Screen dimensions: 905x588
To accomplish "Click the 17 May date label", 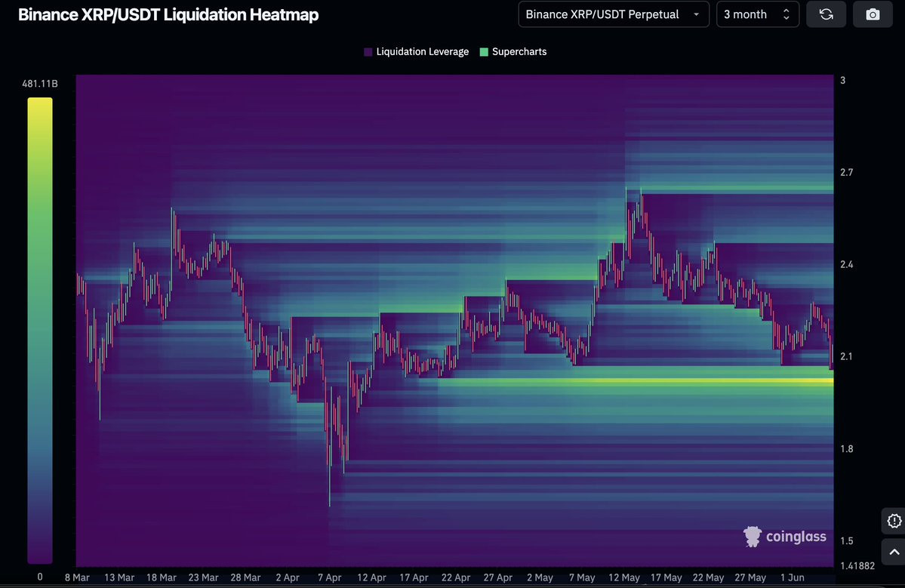I will (666, 577).
